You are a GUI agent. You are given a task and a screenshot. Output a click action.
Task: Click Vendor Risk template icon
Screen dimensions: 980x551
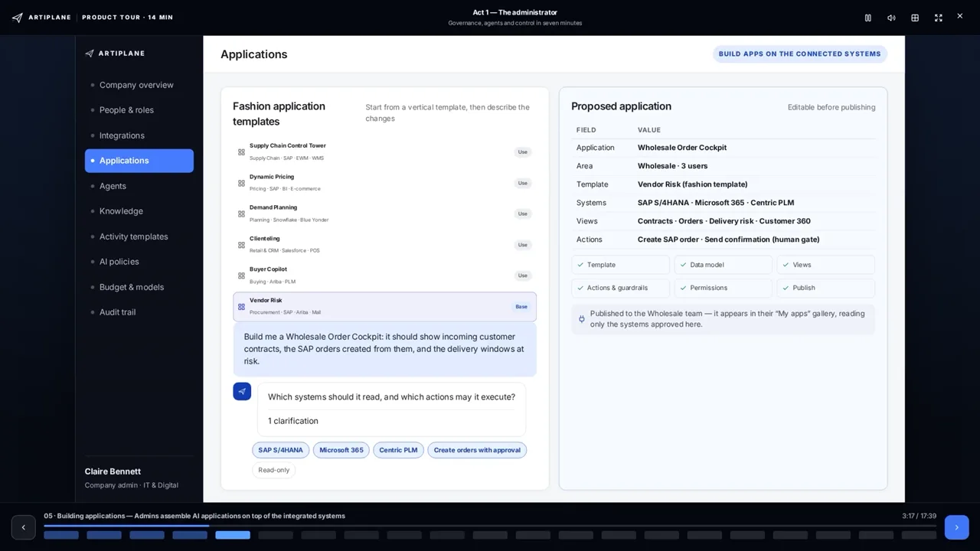pos(241,307)
